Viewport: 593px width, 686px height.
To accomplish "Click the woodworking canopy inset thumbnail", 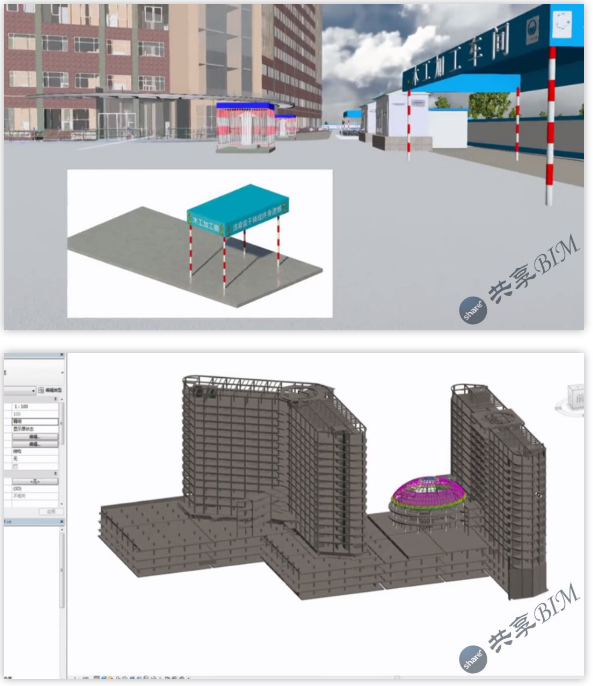I will click(x=200, y=244).
